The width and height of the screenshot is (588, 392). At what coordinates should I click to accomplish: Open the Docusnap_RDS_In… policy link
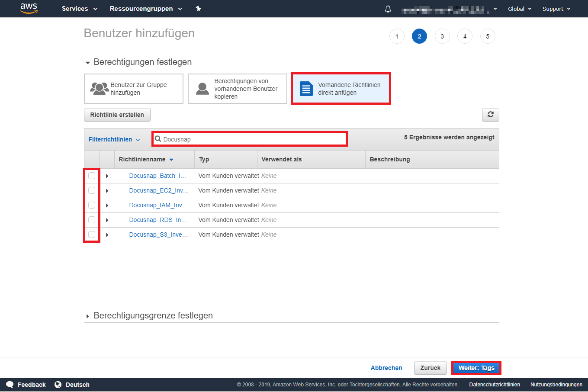click(158, 220)
